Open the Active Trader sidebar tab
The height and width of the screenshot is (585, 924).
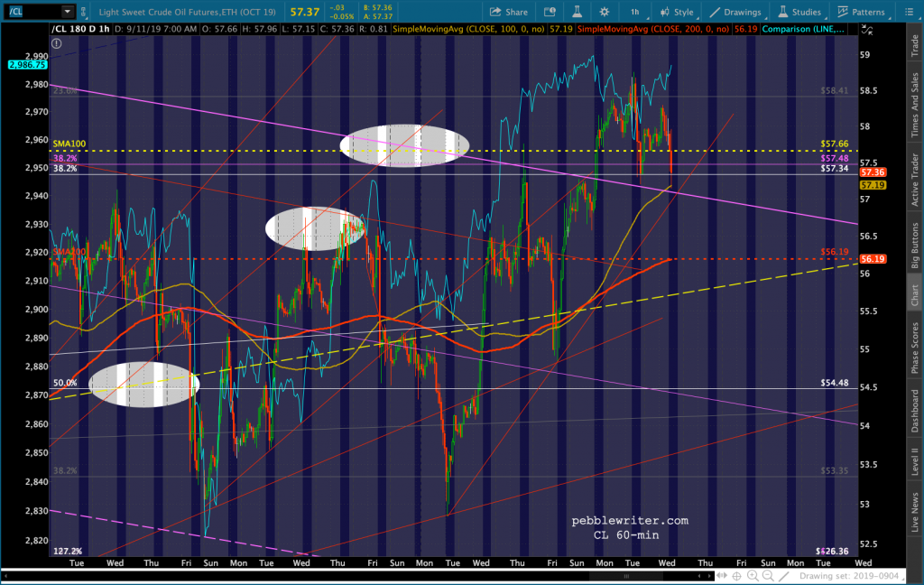[x=915, y=180]
